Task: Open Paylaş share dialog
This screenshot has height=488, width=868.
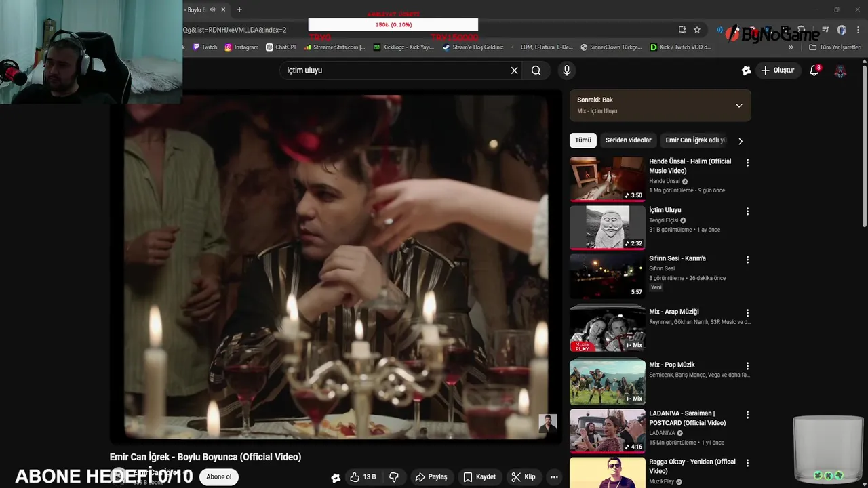Action: click(x=431, y=477)
